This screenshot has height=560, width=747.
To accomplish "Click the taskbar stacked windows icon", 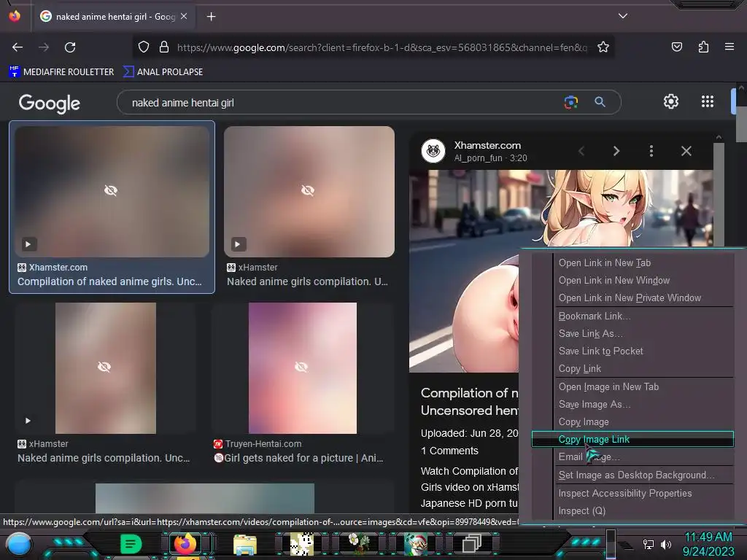I will pyautogui.click(x=472, y=544).
